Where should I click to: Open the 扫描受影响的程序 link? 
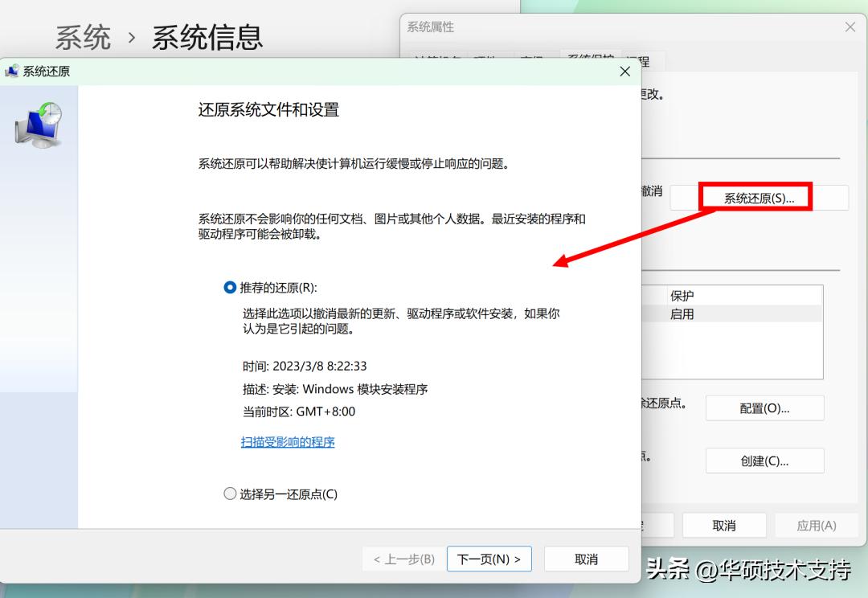[x=287, y=442]
